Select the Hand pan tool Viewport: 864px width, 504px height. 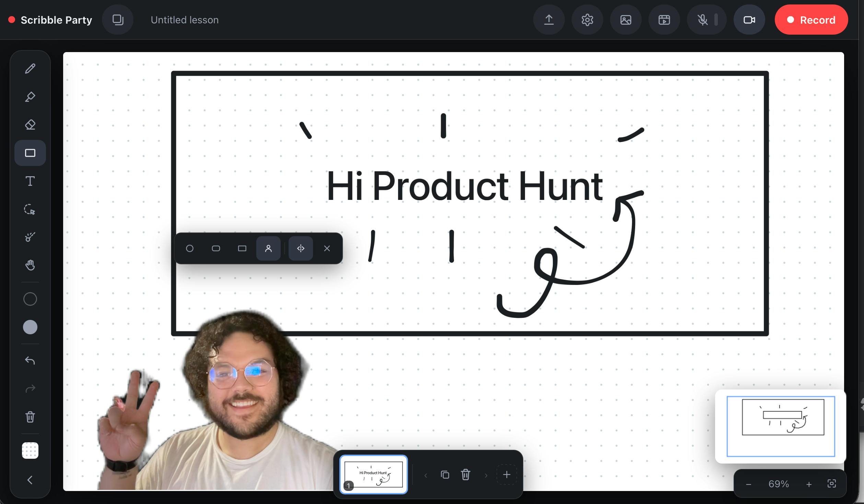coord(30,265)
